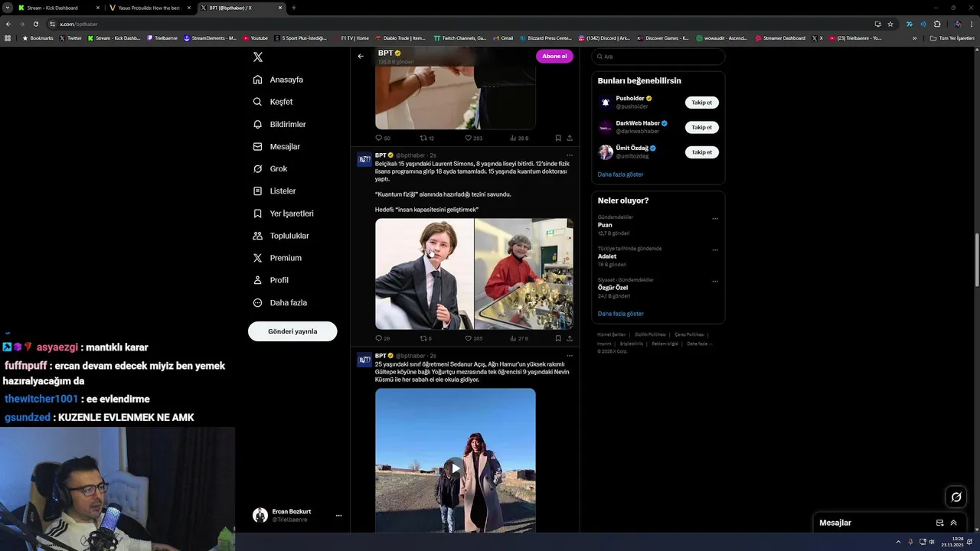Reload the page

pyautogui.click(x=35, y=24)
